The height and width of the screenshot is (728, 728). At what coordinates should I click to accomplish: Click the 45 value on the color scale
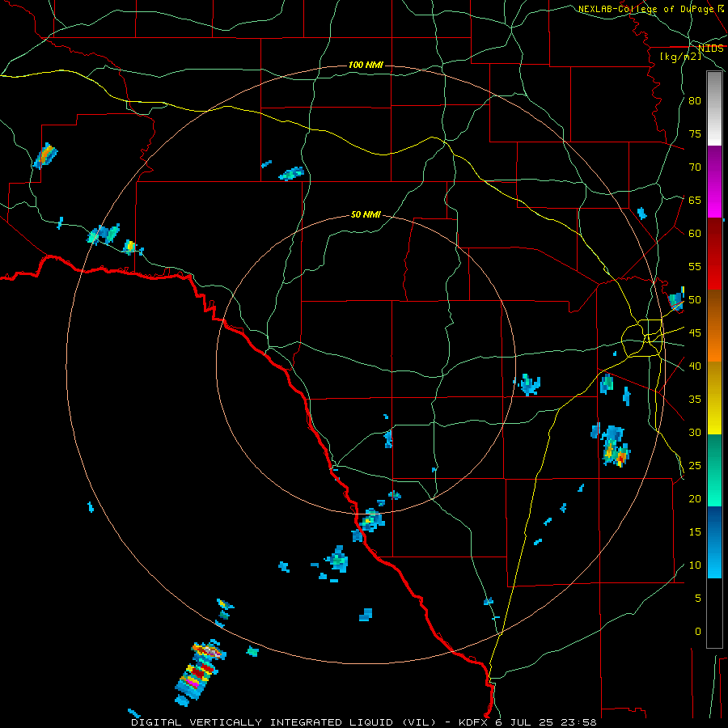pos(695,333)
